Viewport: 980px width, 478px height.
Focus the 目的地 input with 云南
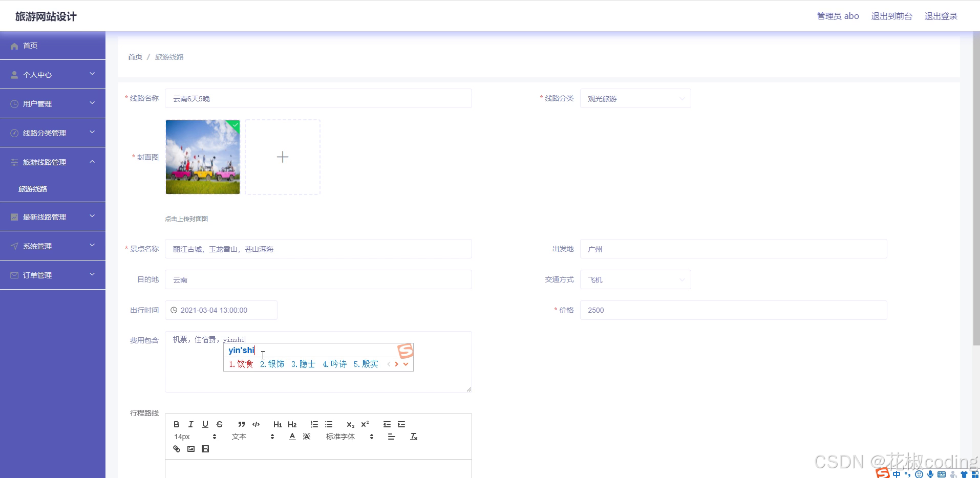(x=318, y=279)
